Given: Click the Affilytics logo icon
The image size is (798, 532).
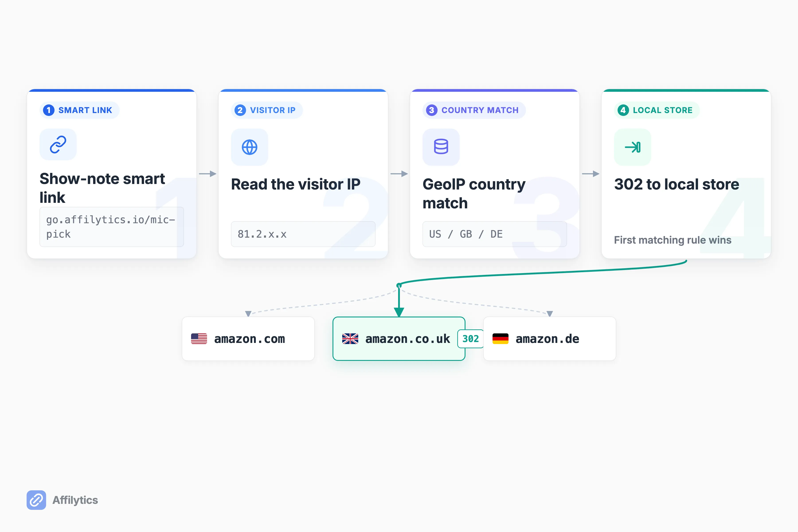Looking at the screenshot, I should pyautogui.click(x=36, y=500).
